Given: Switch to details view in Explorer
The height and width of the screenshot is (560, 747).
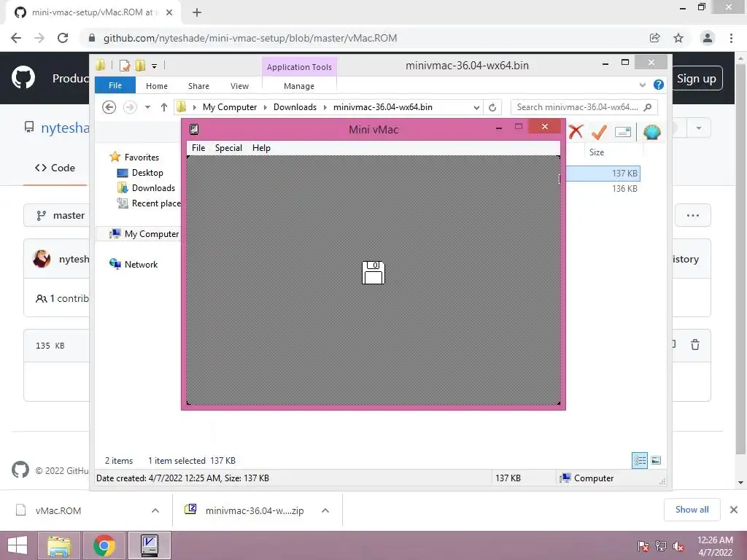Looking at the screenshot, I should coord(639,461).
